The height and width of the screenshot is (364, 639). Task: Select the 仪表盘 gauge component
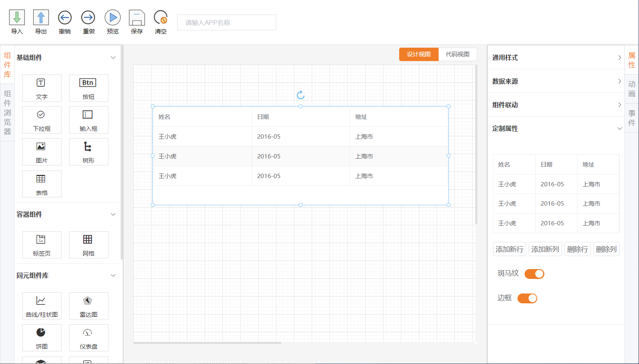pyautogui.click(x=88, y=338)
